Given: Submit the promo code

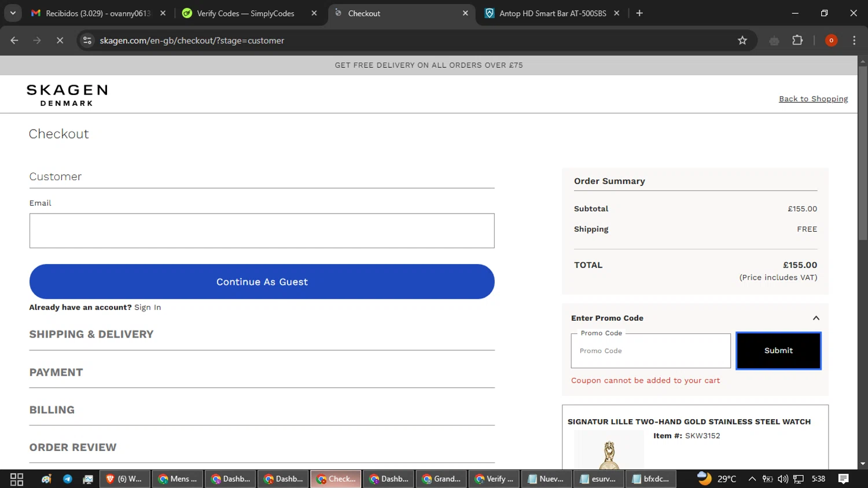Looking at the screenshot, I should tap(778, 351).
